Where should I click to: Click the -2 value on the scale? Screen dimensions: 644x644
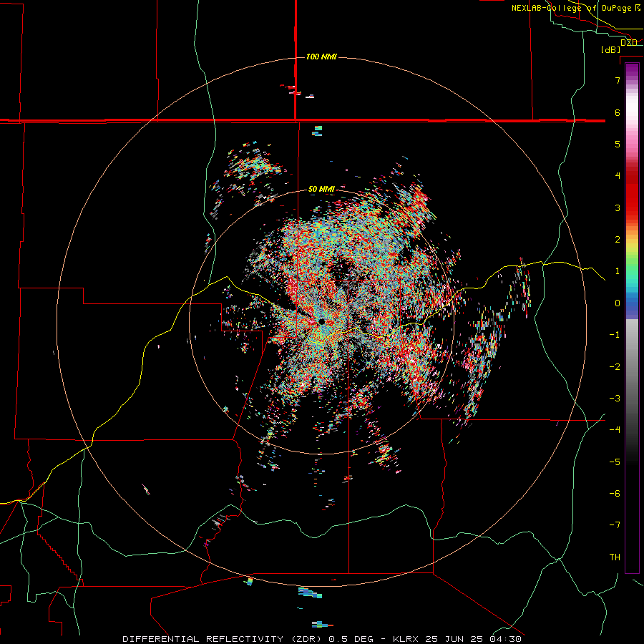[x=615, y=367]
